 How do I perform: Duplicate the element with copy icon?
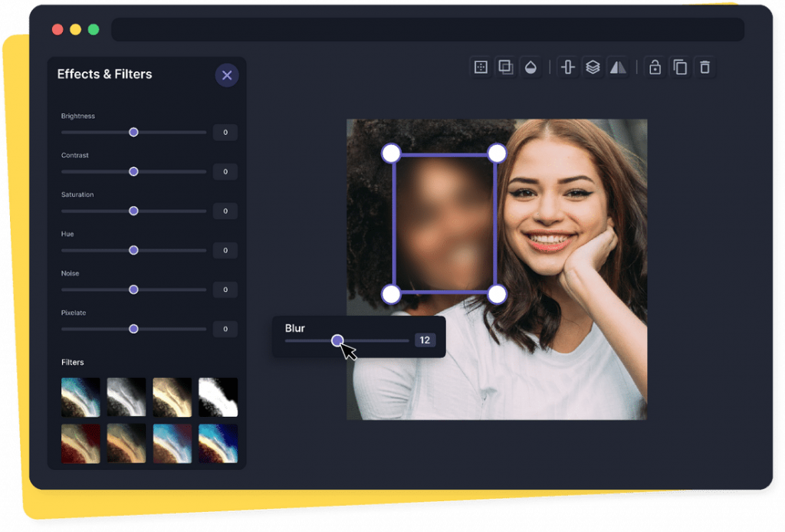[680, 67]
